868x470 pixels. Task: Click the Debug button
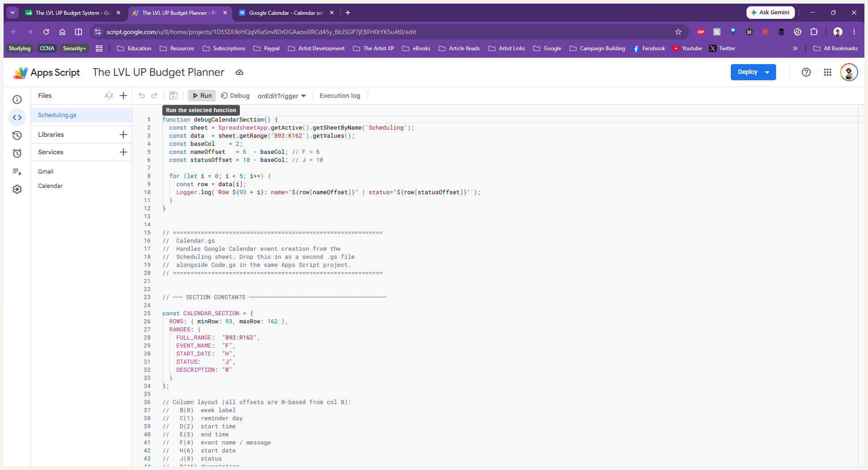[x=235, y=96]
